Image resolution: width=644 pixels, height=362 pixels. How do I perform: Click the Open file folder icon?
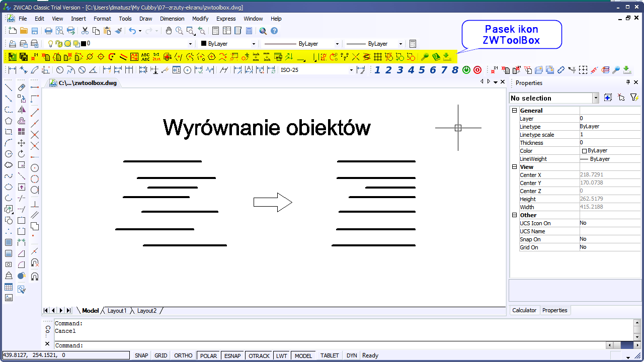coord(24,31)
